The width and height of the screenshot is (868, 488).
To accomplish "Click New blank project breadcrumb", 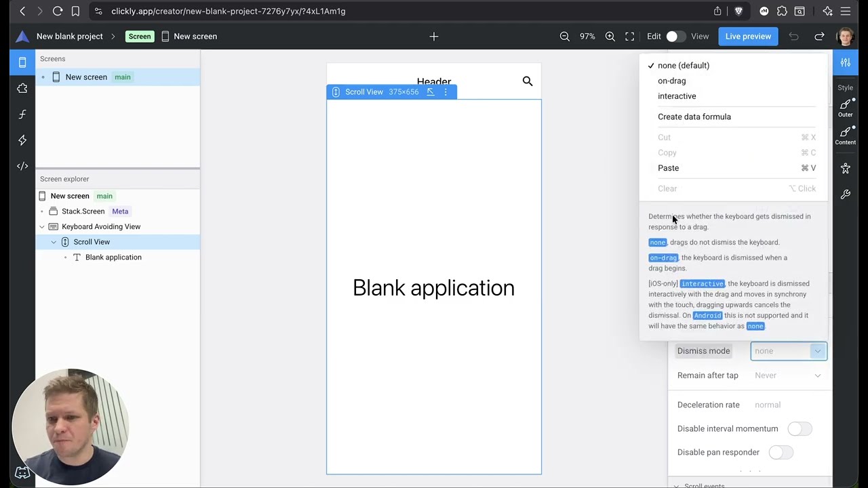I will coord(70,37).
